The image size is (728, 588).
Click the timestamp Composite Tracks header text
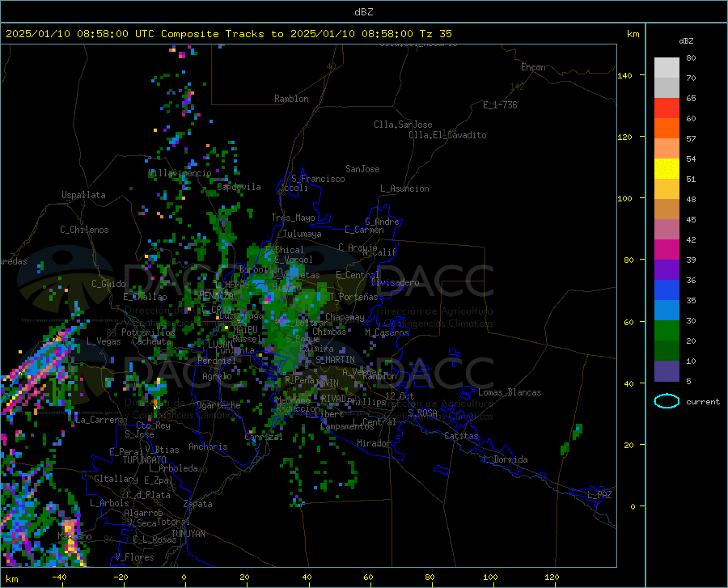(x=228, y=34)
